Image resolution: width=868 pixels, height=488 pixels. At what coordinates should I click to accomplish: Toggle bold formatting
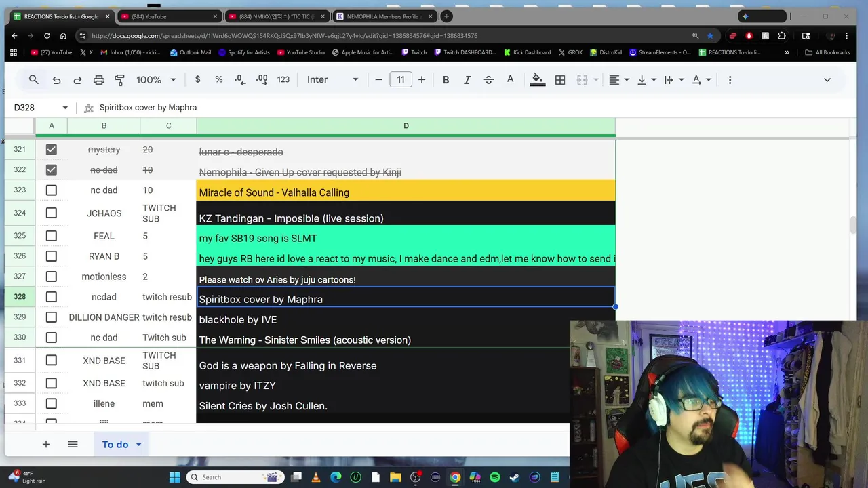[446, 79]
